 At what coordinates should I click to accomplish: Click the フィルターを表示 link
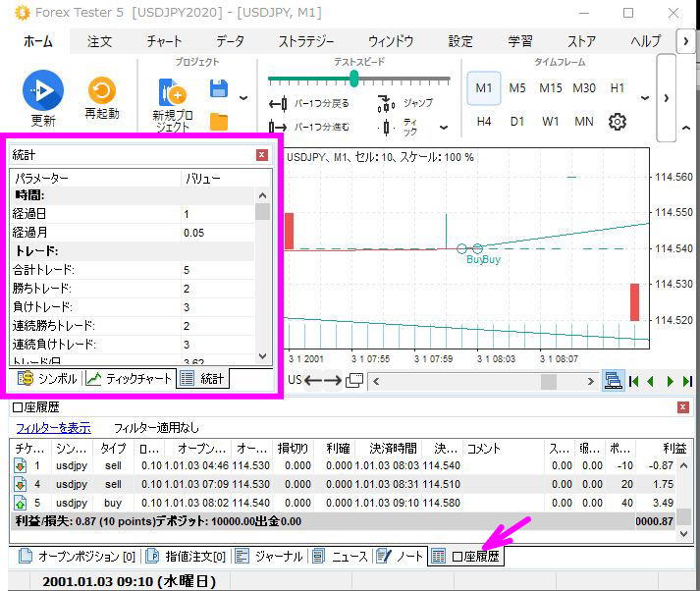[x=53, y=428]
